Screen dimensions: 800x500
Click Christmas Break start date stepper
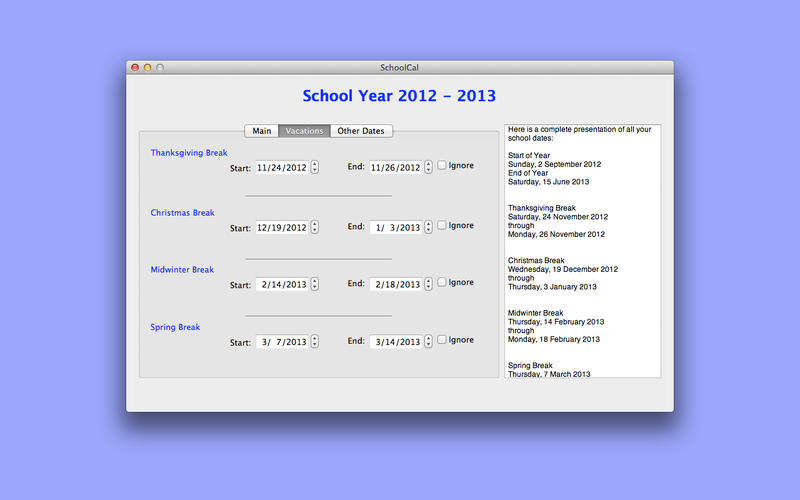(315, 227)
